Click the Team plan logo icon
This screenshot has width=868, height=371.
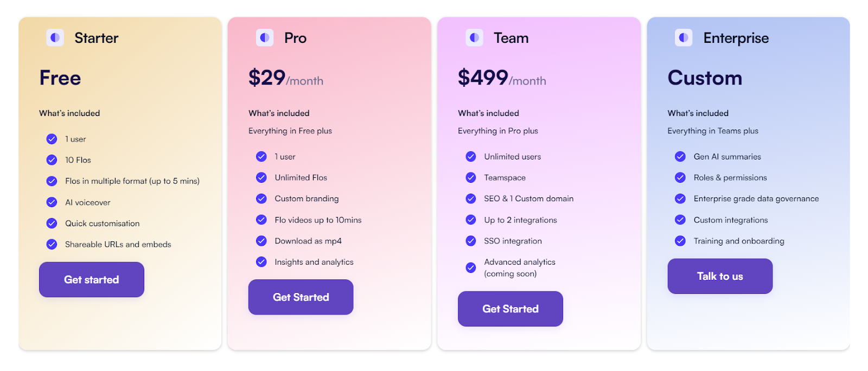coord(475,37)
